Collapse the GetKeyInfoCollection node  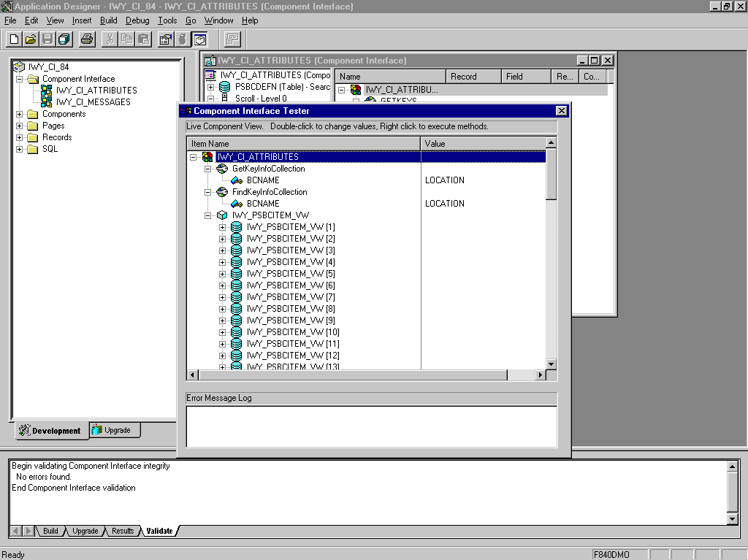[207, 169]
